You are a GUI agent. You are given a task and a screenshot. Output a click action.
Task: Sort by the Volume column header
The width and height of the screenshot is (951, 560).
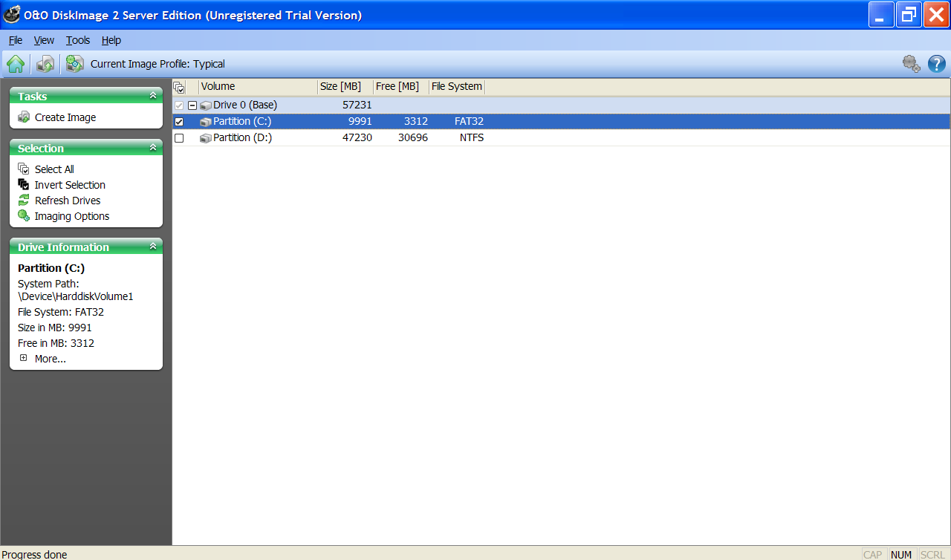258,87
